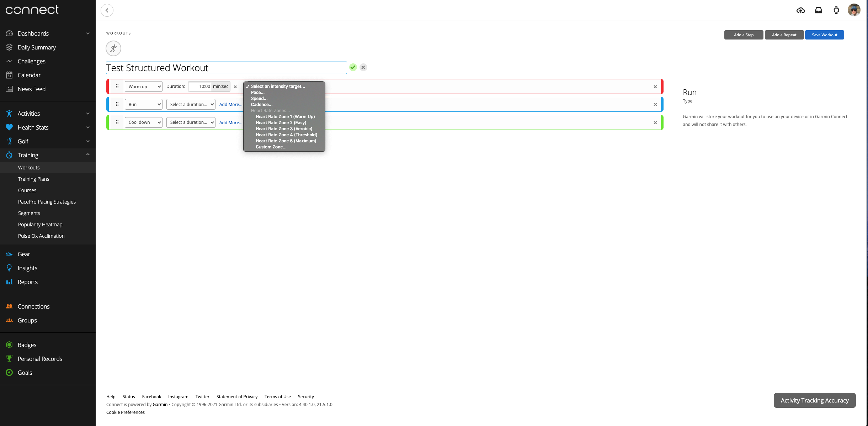Open the inbox notifications icon
Viewport: 868px width, 426px height.
click(x=819, y=10)
